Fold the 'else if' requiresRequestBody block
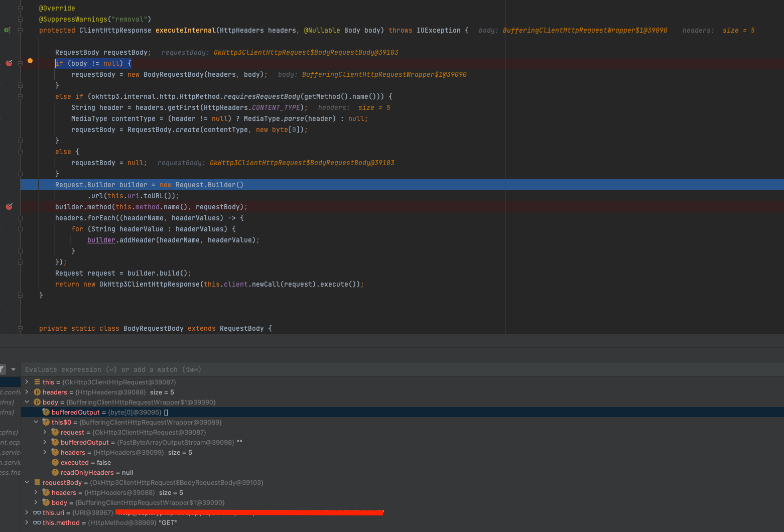 point(20,96)
